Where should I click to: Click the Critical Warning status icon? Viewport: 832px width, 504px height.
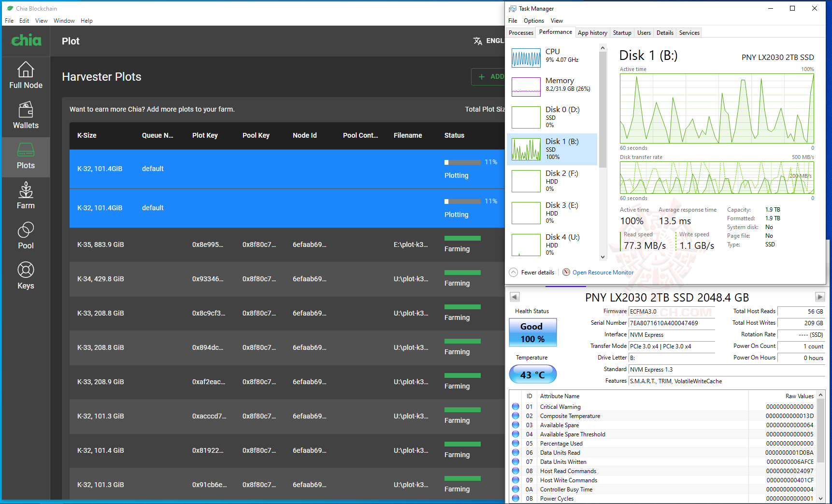click(516, 407)
